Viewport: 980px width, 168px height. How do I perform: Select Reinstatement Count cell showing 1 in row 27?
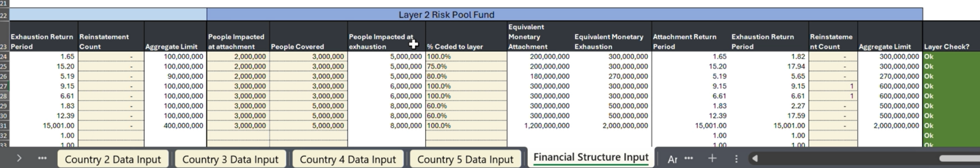[833, 86]
